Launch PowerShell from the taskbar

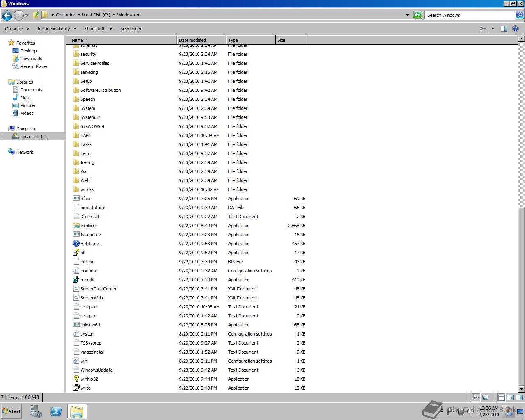56,411
